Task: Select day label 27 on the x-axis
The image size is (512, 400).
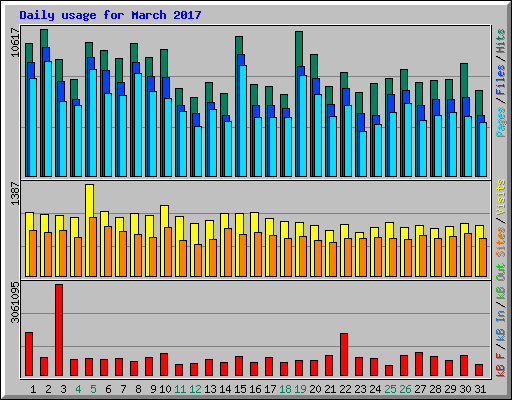Action: coord(420,389)
